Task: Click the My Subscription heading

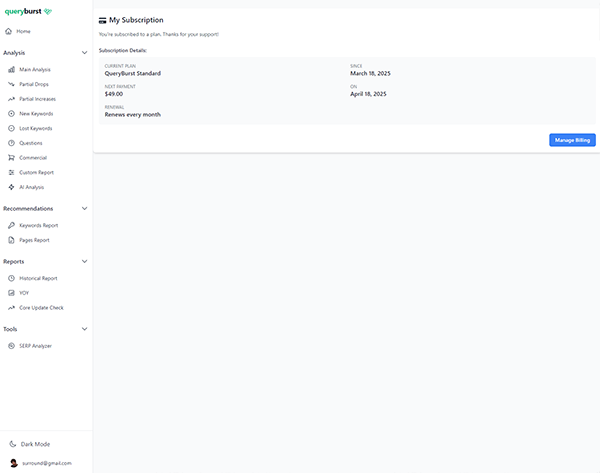Action: pos(136,20)
